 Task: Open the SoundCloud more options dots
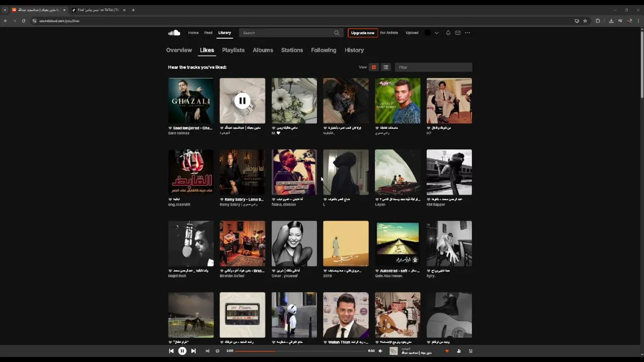click(x=467, y=33)
